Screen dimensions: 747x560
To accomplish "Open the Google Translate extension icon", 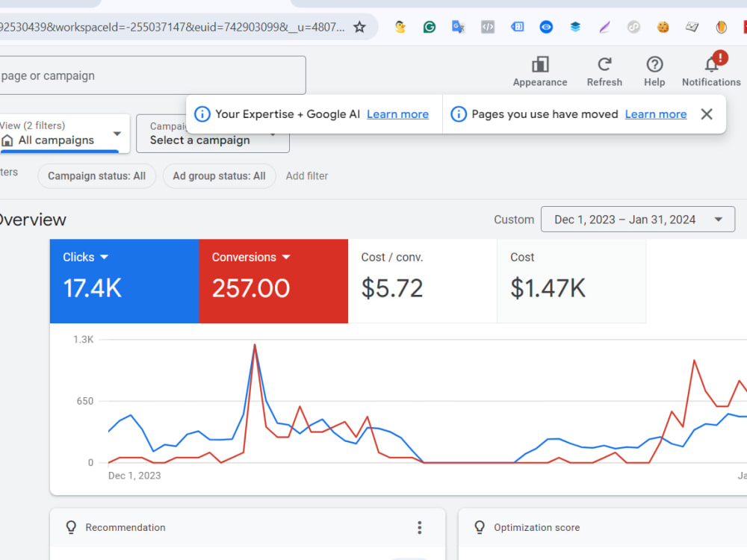I will [x=459, y=27].
